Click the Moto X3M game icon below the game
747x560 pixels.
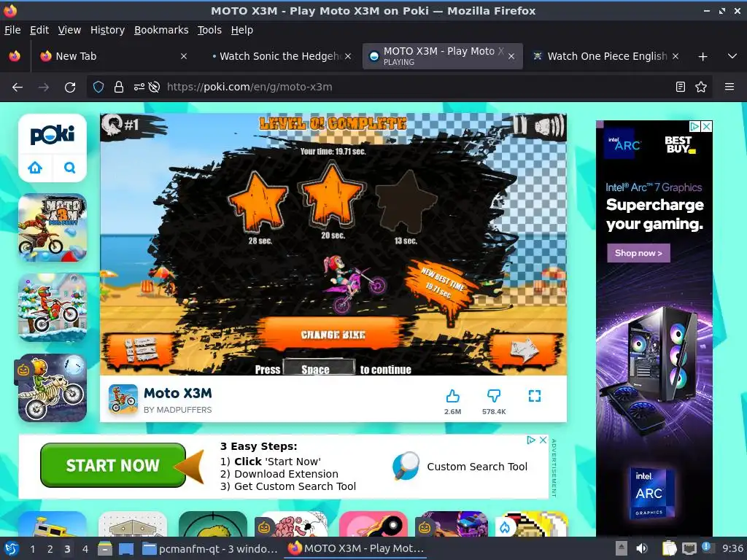click(123, 399)
